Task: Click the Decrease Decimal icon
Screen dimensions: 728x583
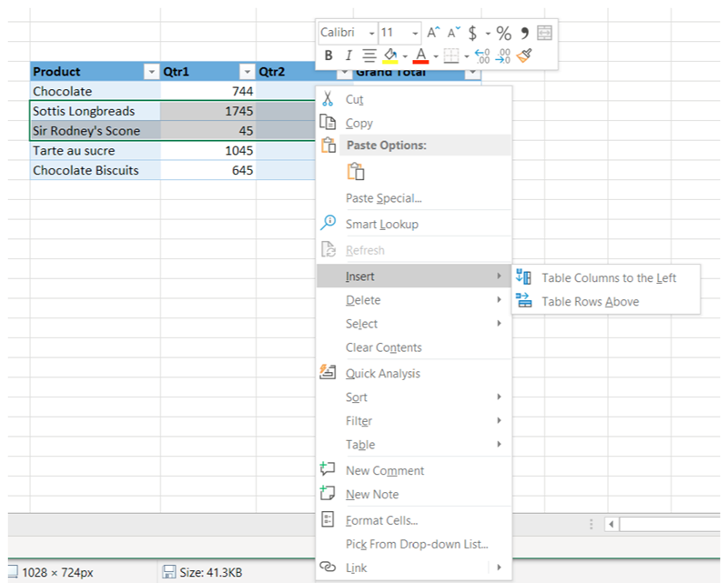Action: 503,56
